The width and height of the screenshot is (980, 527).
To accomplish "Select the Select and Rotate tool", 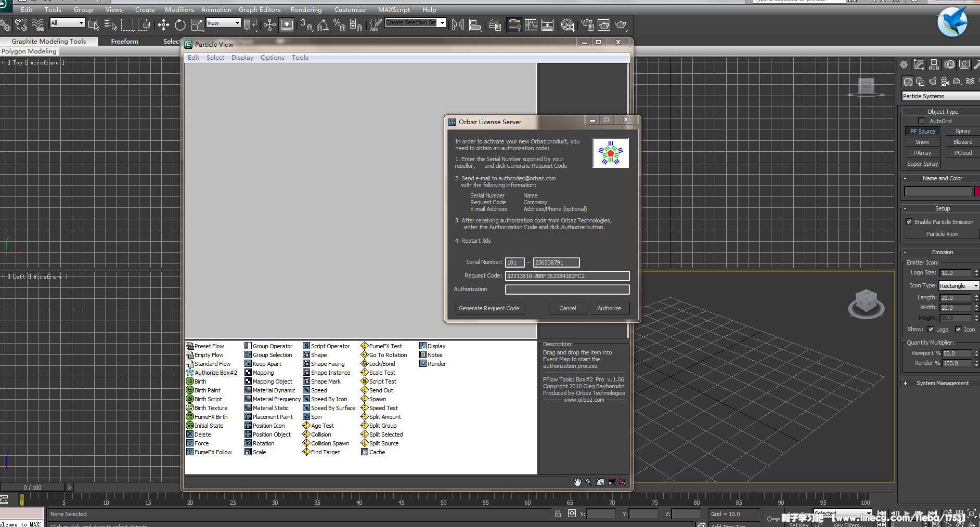I will [x=180, y=24].
